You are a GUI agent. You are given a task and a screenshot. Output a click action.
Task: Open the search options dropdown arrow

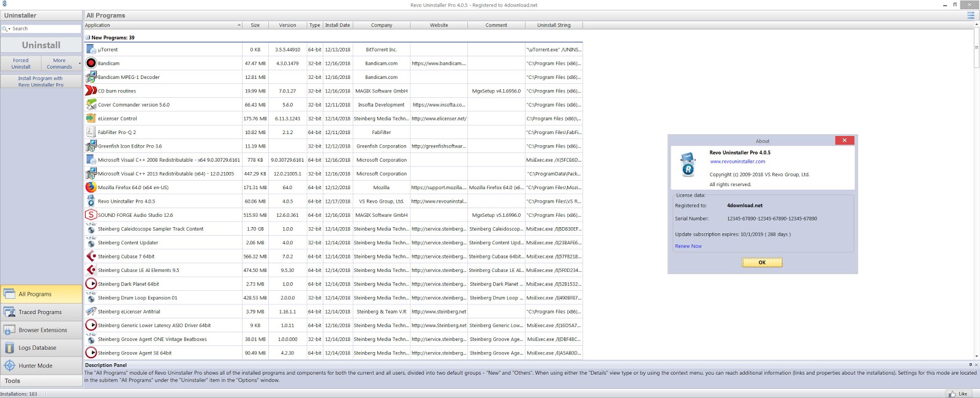coord(9,29)
